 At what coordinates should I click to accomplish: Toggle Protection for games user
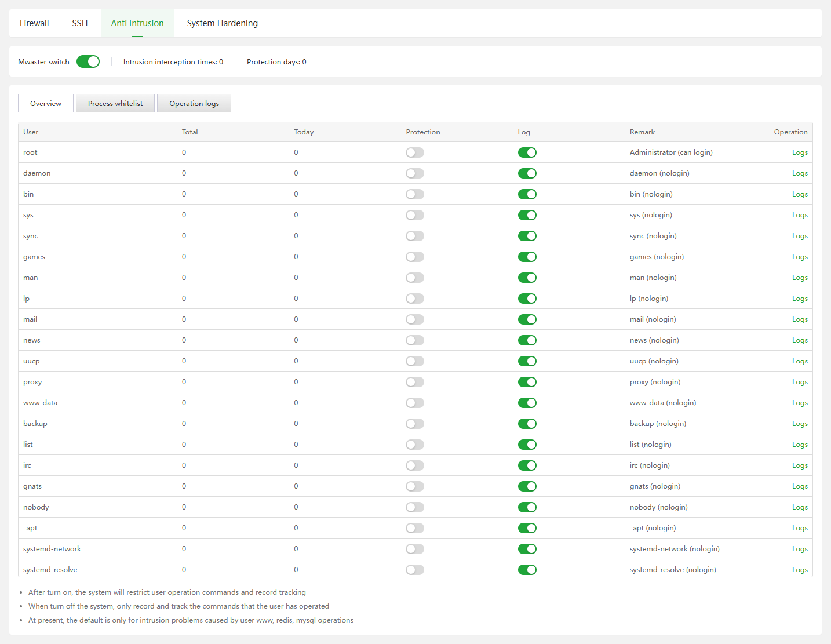pos(415,257)
